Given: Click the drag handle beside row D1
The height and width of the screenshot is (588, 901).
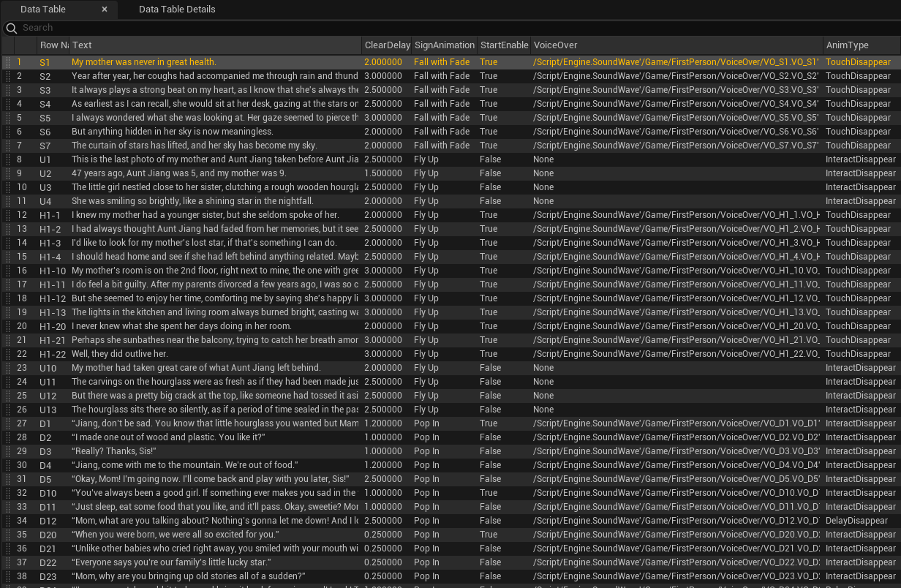Looking at the screenshot, I should point(8,423).
